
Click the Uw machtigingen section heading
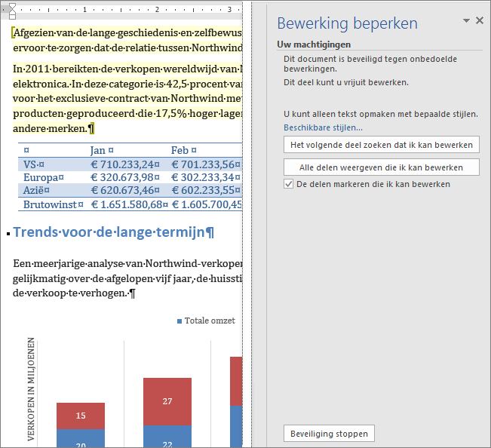click(314, 44)
